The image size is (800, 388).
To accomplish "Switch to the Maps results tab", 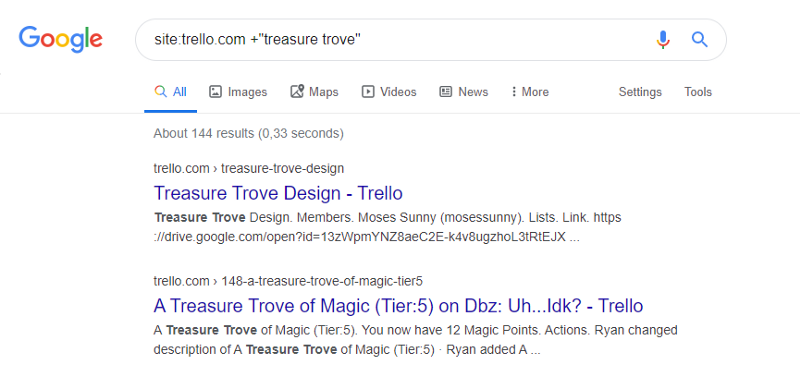I will coord(314,92).
